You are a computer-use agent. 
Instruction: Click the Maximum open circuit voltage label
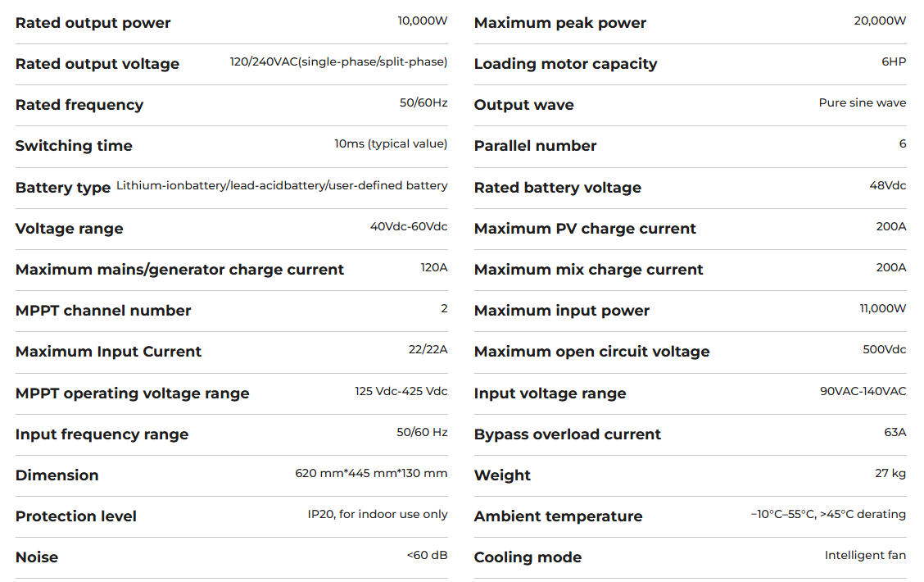591,352
